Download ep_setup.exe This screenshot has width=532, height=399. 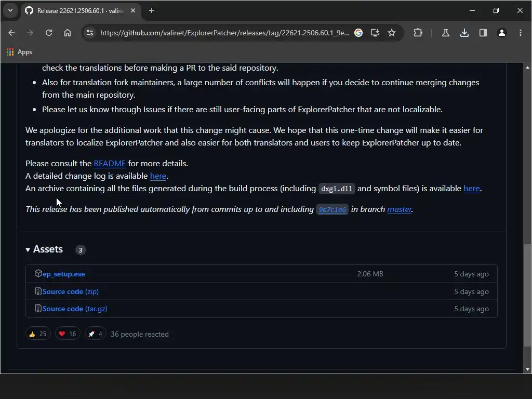(64, 274)
